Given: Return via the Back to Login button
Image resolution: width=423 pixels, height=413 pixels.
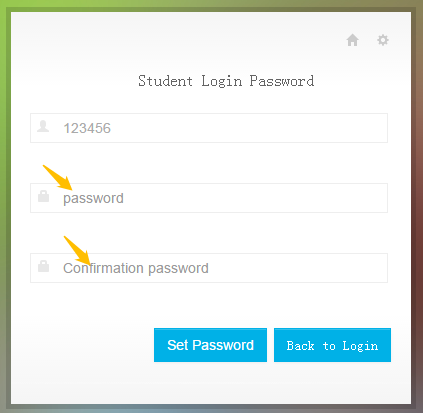Looking at the screenshot, I should [x=332, y=345].
